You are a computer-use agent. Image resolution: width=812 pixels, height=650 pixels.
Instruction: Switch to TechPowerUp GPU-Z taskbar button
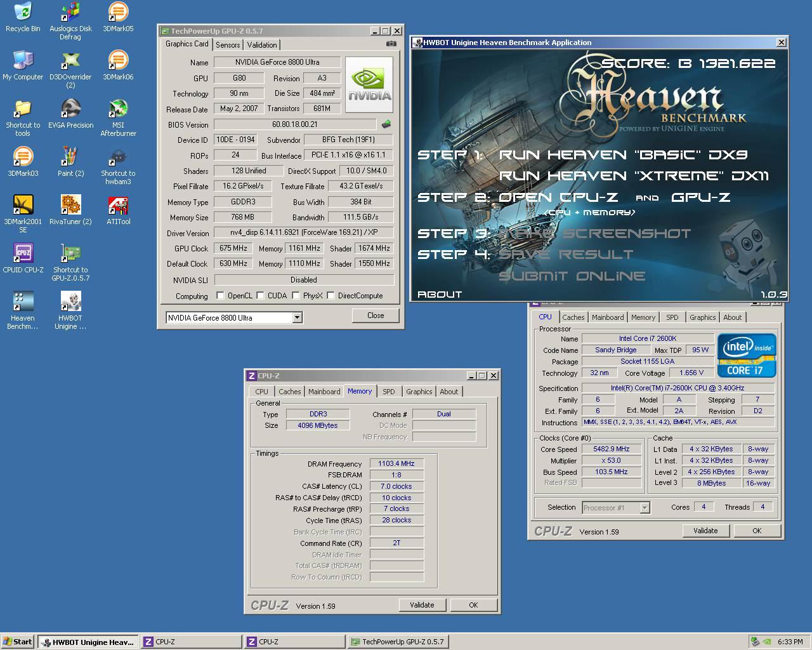click(398, 642)
